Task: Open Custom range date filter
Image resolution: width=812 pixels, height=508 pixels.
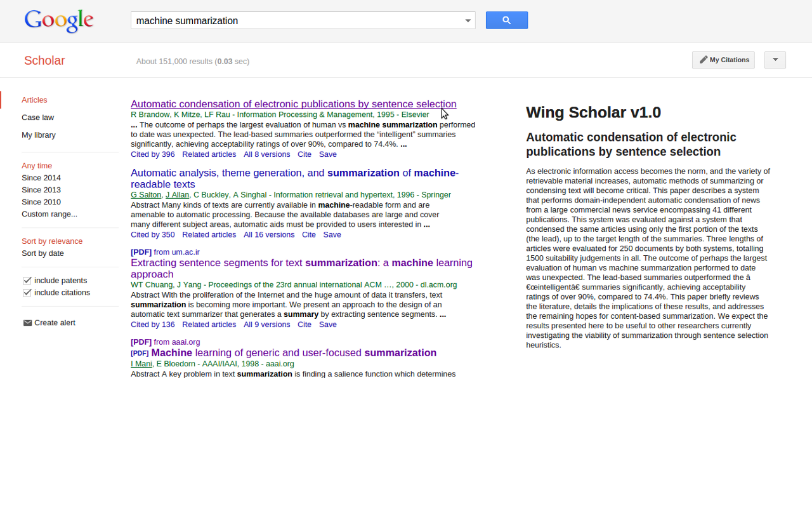Action: (x=49, y=214)
